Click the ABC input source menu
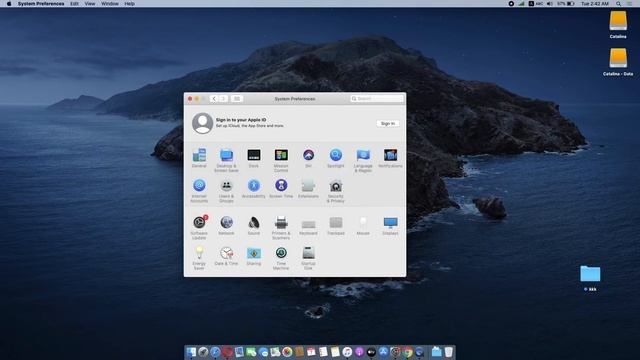 (536, 4)
